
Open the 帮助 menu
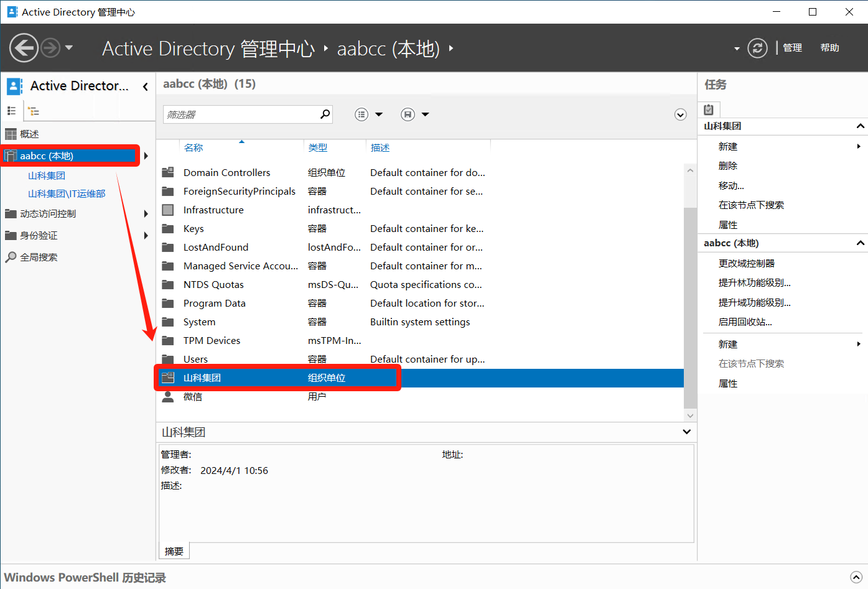[x=829, y=48]
